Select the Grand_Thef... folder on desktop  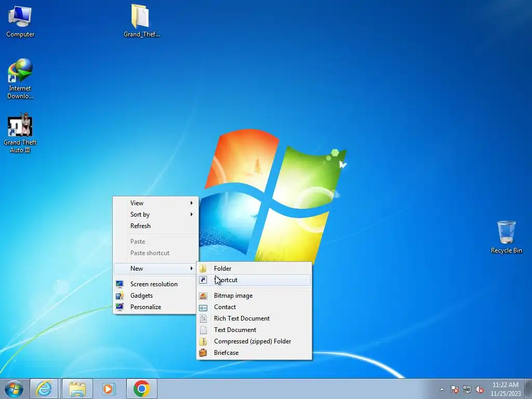click(x=141, y=21)
